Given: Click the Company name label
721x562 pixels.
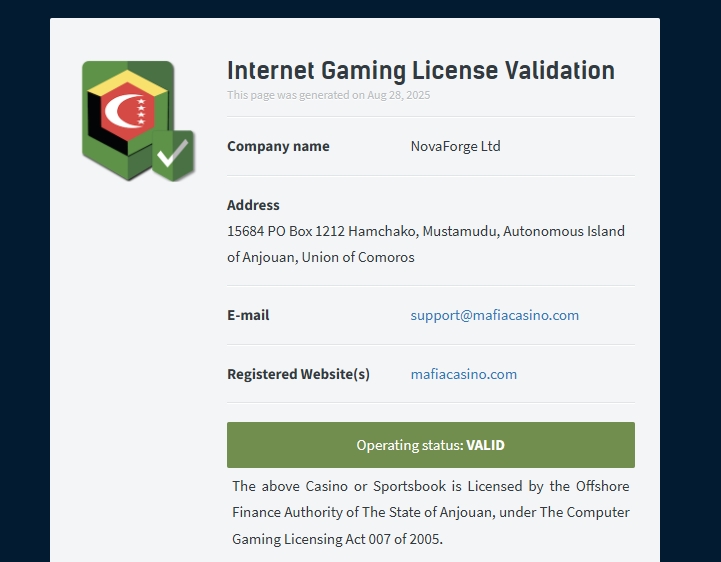Looking at the screenshot, I should point(278,146).
